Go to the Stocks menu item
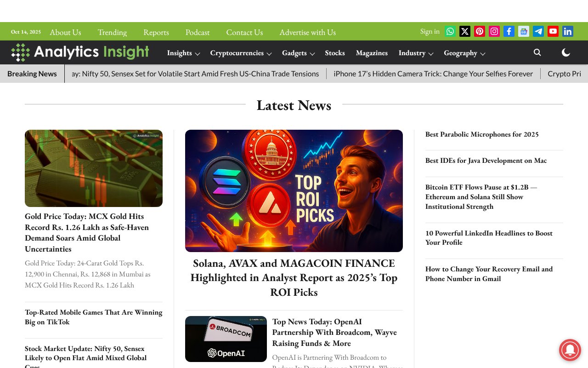The image size is (588, 368). [x=335, y=53]
